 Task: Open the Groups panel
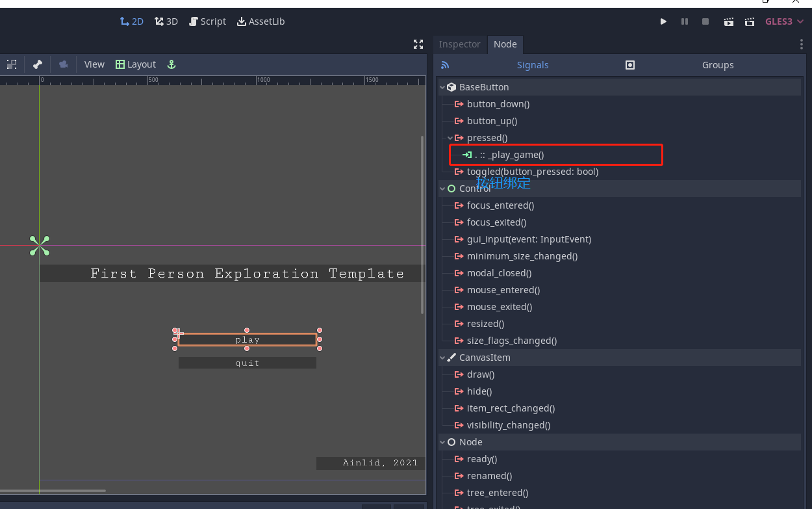point(717,65)
